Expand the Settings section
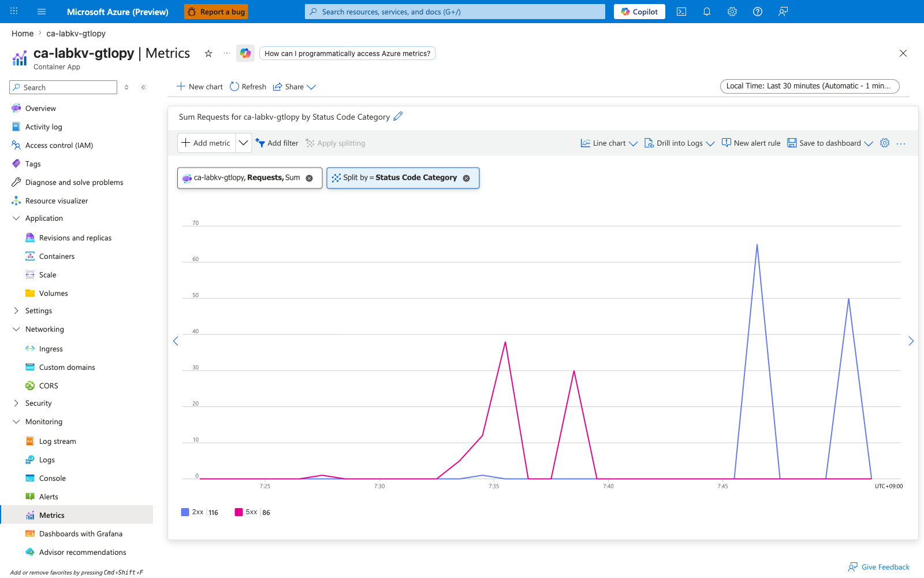The height and width of the screenshot is (578, 924). [x=16, y=310]
